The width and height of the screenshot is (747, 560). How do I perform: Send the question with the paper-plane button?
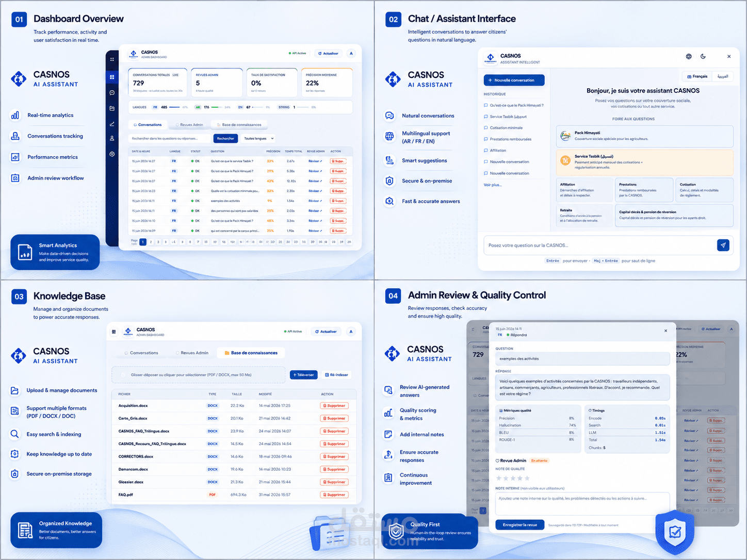723,245
